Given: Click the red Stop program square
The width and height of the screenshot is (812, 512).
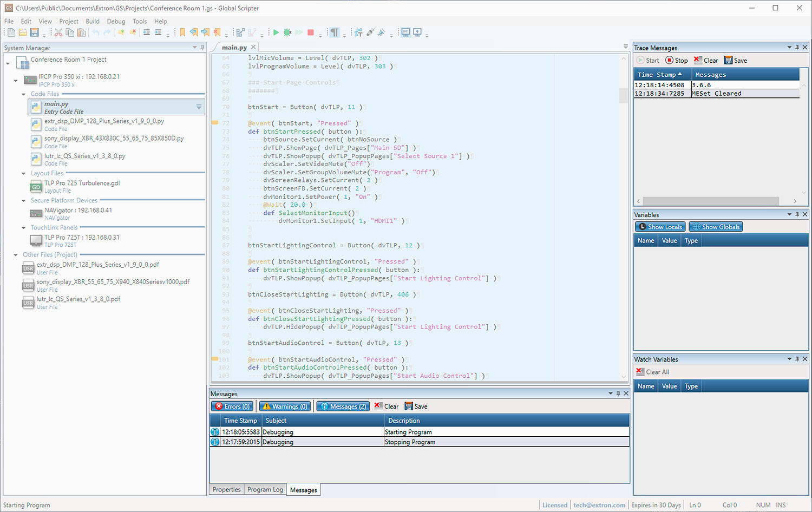Looking at the screenshot, I should pyautogui.click(x=311, y=32).
